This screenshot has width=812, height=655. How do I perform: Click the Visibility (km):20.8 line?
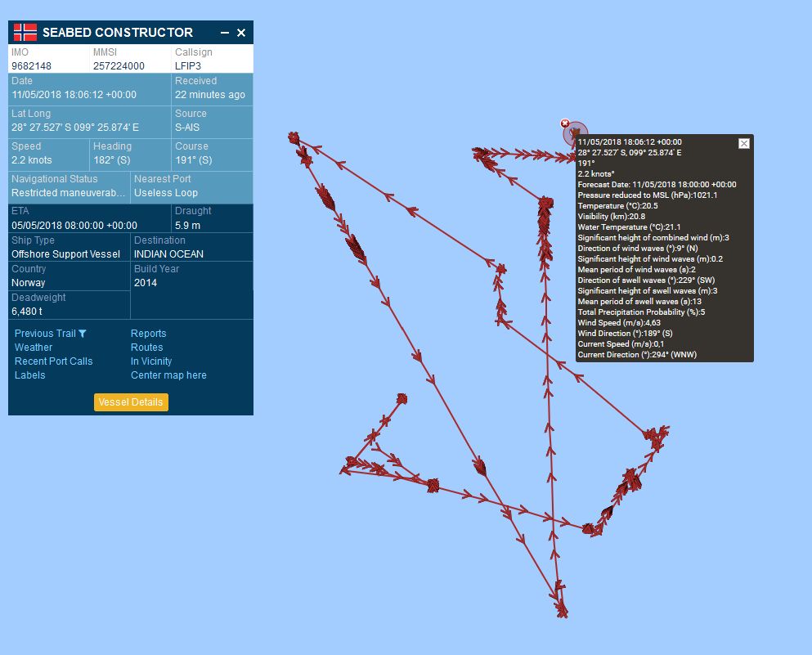coord(612,217)
